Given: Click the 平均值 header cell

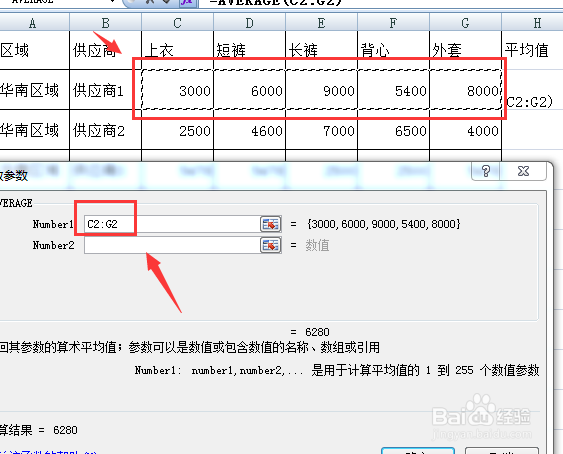Looking at the screenshot, I should (532, 50).
